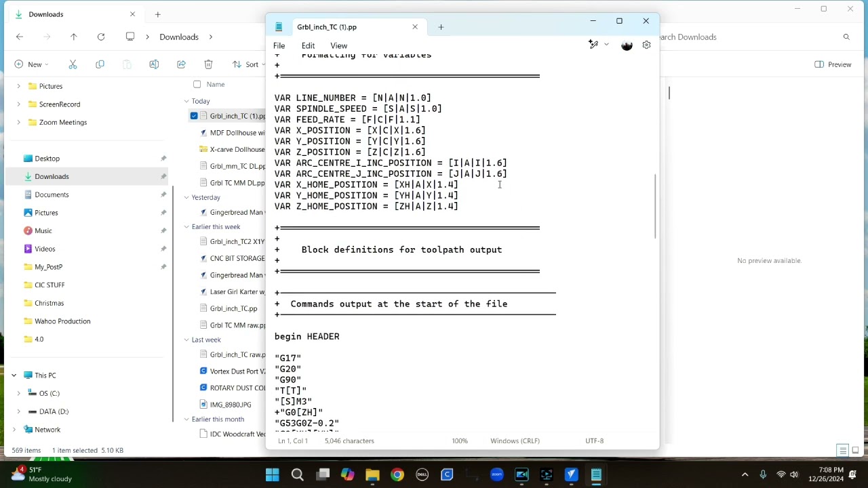
Task: Switch to details view icon in Explorer status bar
Action: (842, 450)
